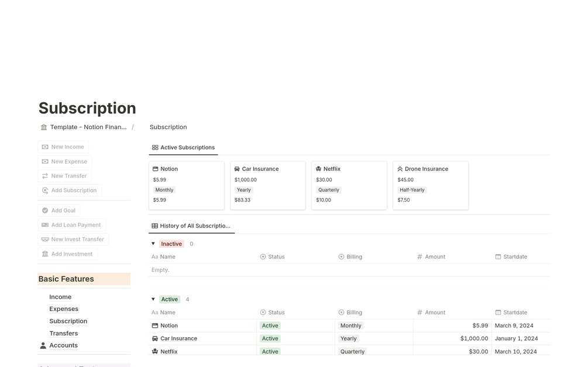The width and height of the screenshot is (588, 367).
Task: Click the Active status tag for Notion
Action: 270,326
